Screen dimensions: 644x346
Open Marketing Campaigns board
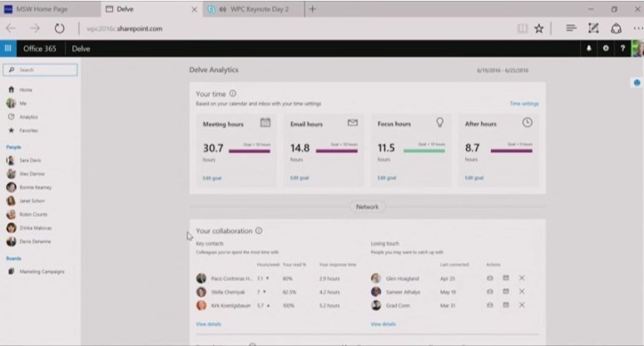(x=42, y=272)
